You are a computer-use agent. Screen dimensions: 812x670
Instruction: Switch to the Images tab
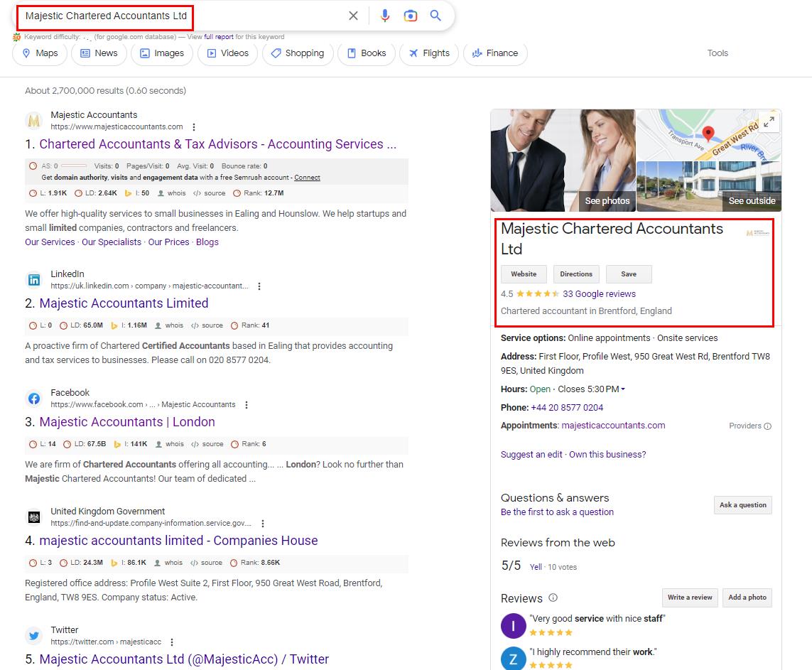162,53
